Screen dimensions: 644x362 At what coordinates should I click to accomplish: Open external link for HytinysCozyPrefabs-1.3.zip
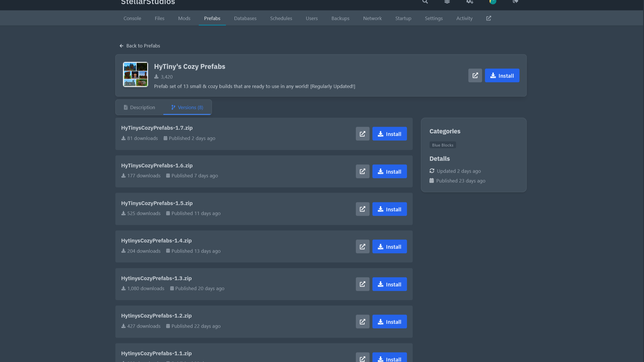(362, 284)
